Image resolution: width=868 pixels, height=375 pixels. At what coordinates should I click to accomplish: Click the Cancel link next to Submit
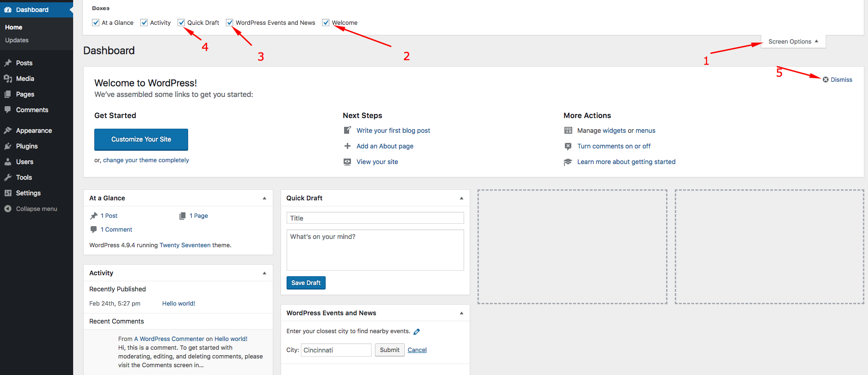point(417,350)
